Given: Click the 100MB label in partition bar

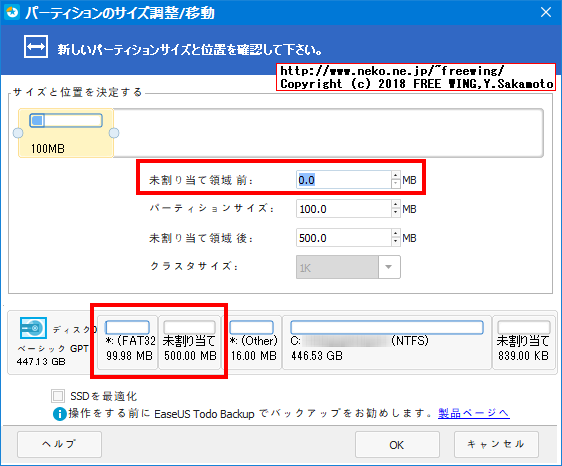Looking at the screenshot, I should pos(48,148).
